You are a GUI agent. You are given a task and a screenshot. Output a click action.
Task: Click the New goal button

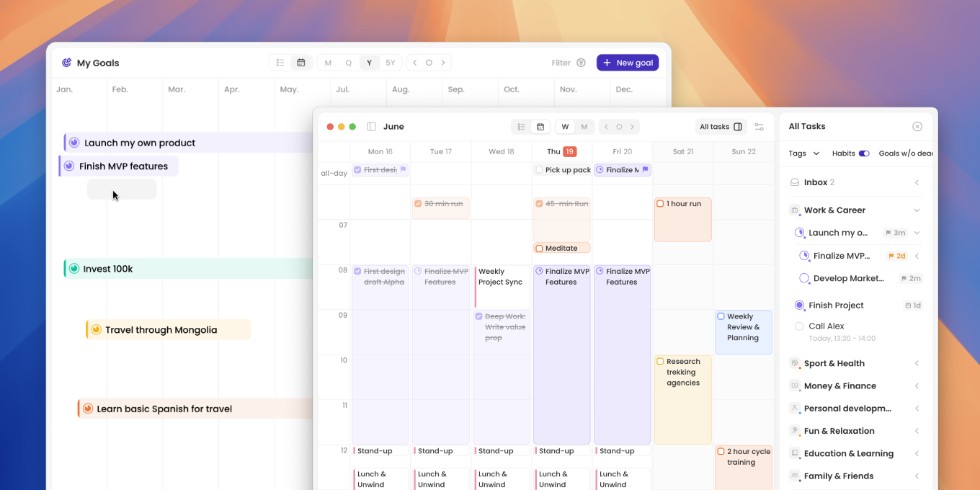627,63
